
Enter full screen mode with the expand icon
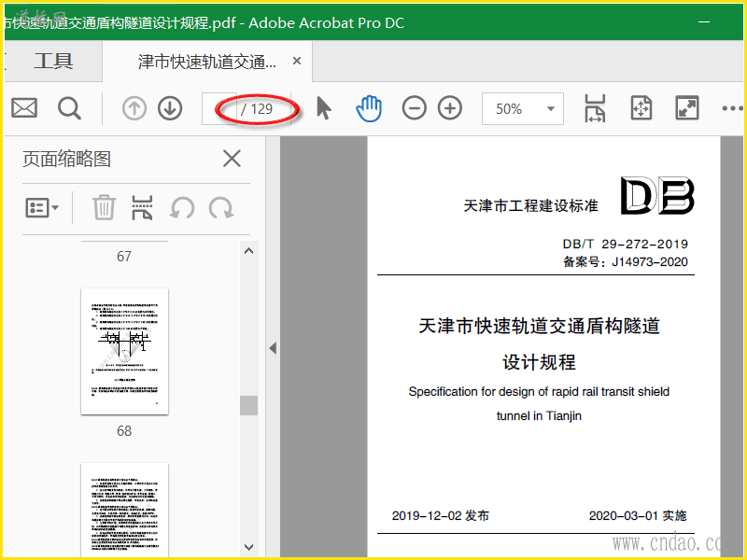[687, 108]
